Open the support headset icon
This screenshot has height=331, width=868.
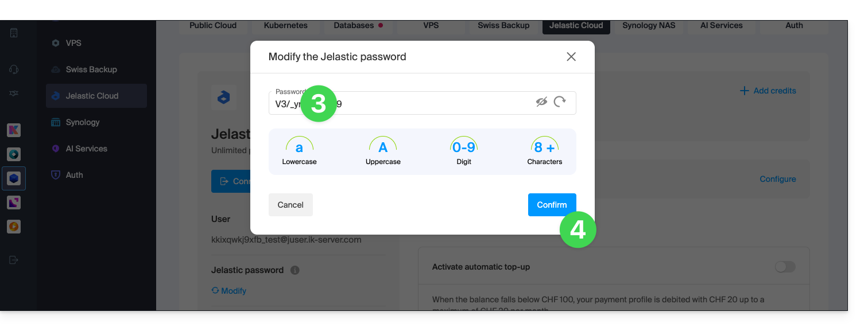(x=14, y=69)
